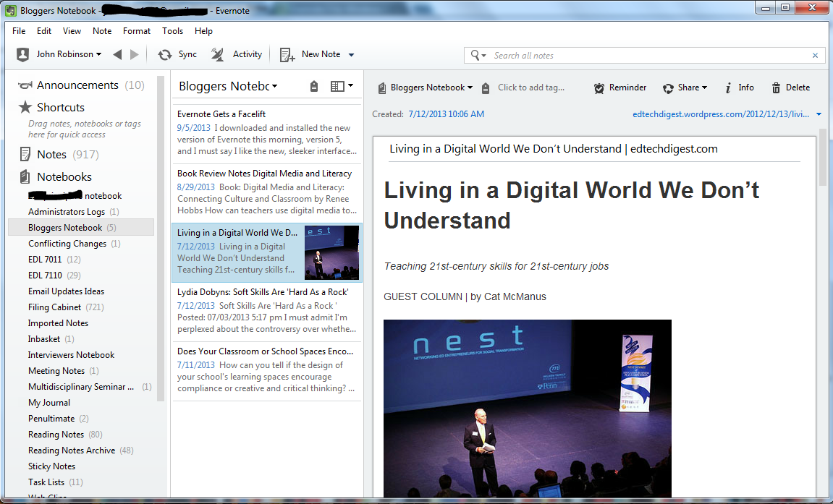The image size is (833, 504).
Task: Click the notebook icon beside Bloggers Notebook in the note header
Action: click(x=382, y=88)
